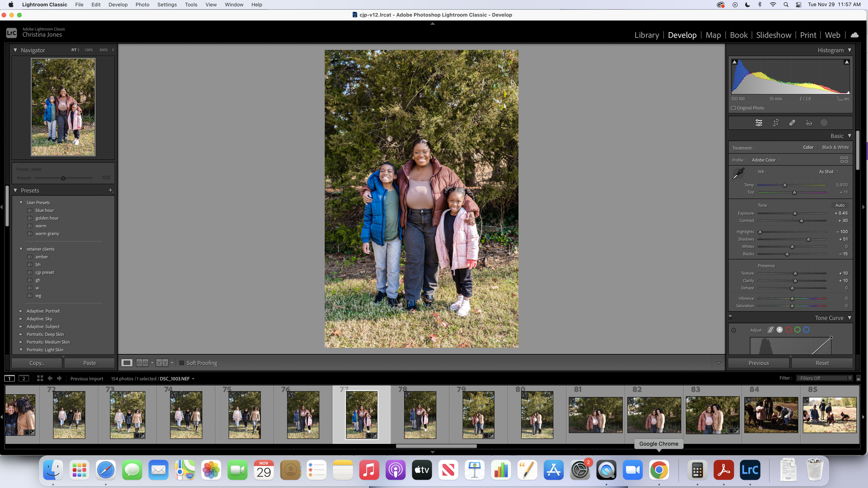Viewport: 868px width, 488px height.
Task: Select the Healing tool icon
Action: (x=792, y=123)
